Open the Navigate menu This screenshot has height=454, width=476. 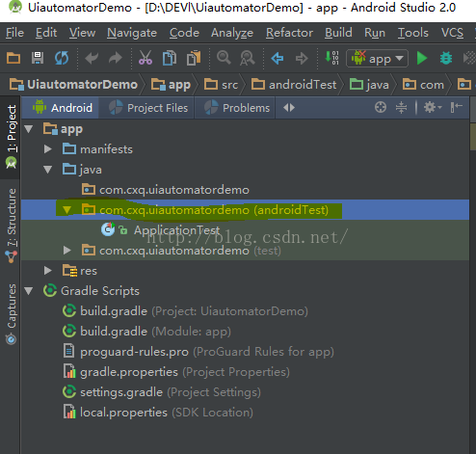(x=132, y=33)
